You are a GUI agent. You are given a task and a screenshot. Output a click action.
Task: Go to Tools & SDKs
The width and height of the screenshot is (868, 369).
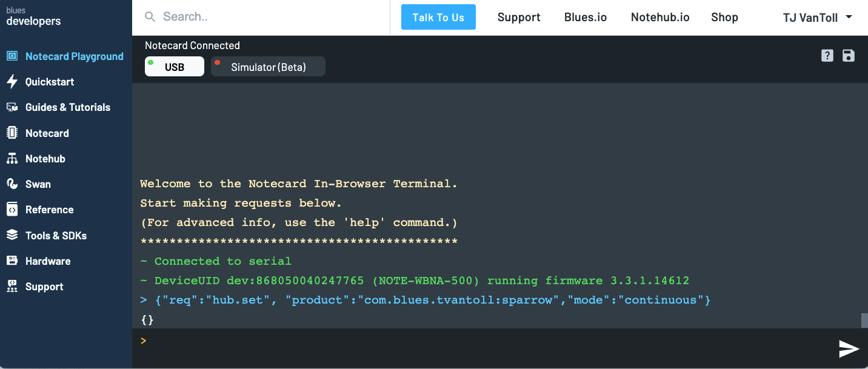pyautogui.click(x=56, y=236)
